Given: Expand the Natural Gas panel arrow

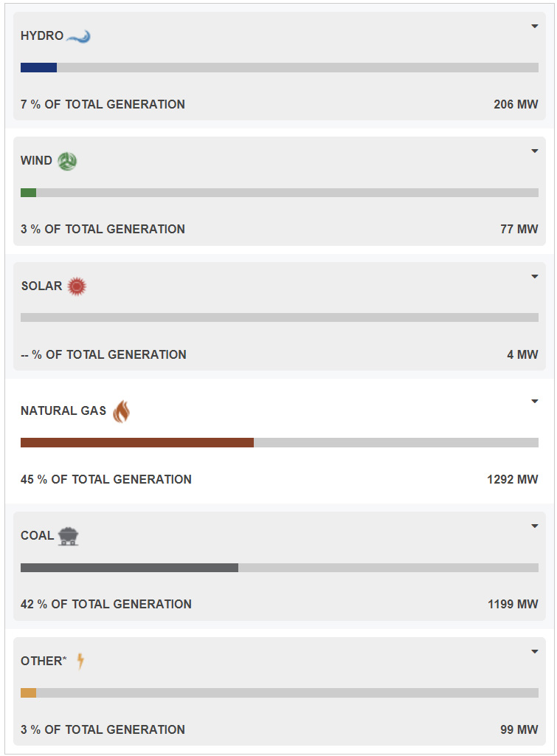Looking at the screenshot, I should (535, 402).
